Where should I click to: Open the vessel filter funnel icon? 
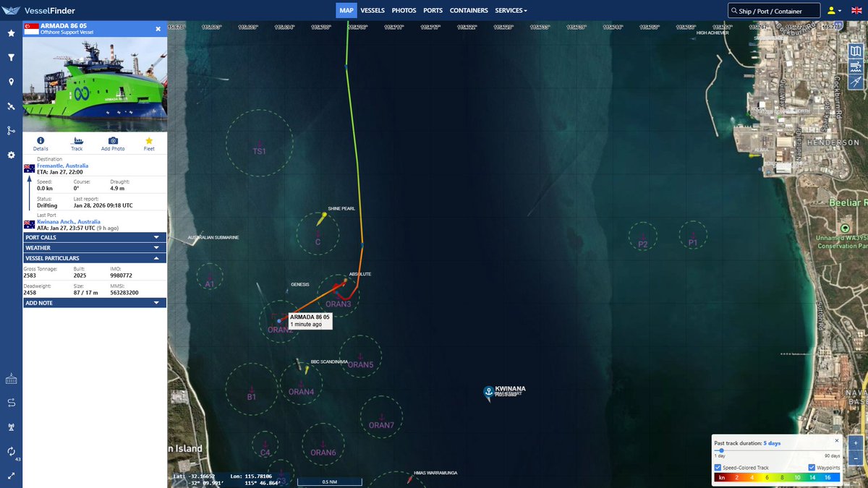pyautogui.click(x=11, y=57)
